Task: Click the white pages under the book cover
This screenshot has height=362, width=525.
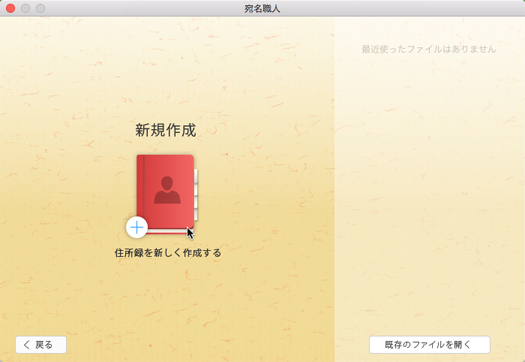Action: 167,231
